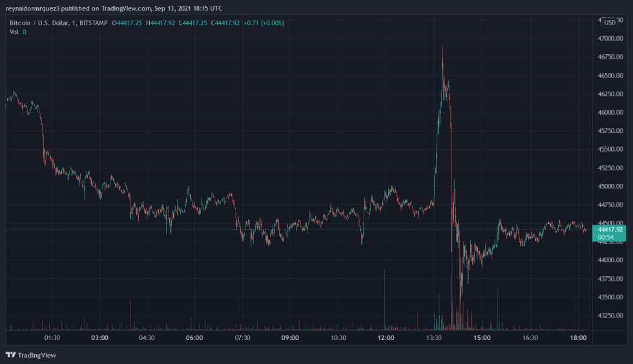Click the 47000.00 price axis label
Viewport: 633px width, 364px height.
[611, 39]
